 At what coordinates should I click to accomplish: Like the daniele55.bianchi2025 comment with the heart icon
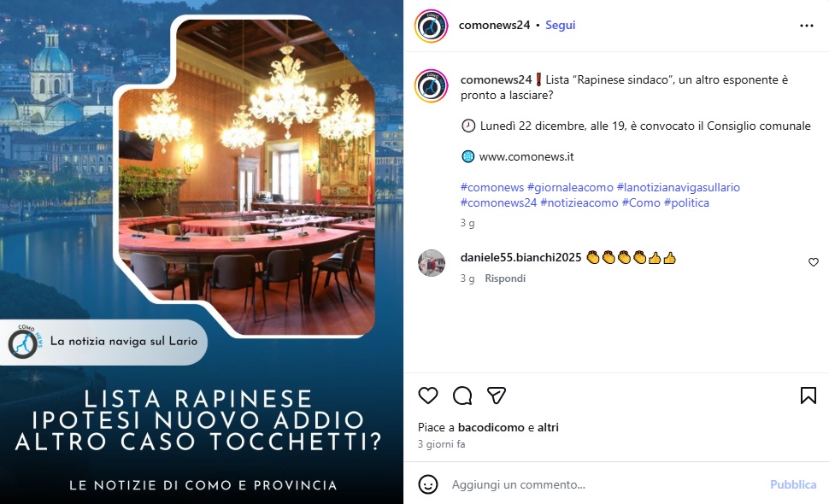point(813,262)
